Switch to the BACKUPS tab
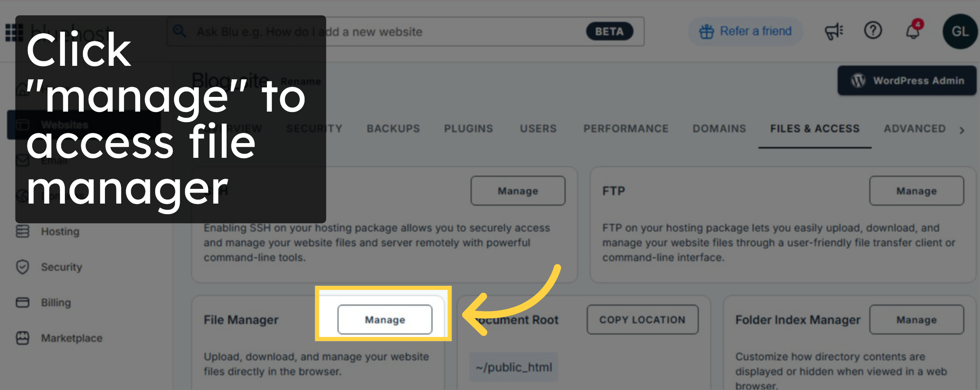This screenshot has height=390, width=980. pyautogui.click(x=393, y=128)
